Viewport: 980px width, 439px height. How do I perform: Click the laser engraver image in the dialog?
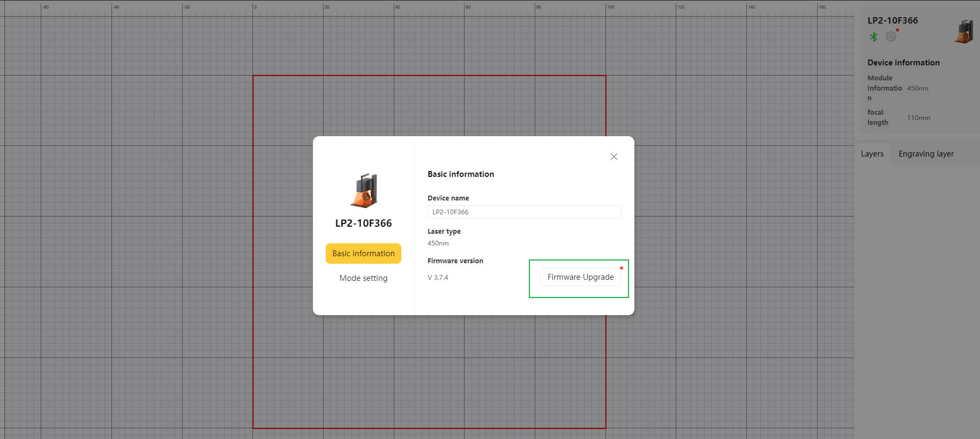(x=364, y=191)
